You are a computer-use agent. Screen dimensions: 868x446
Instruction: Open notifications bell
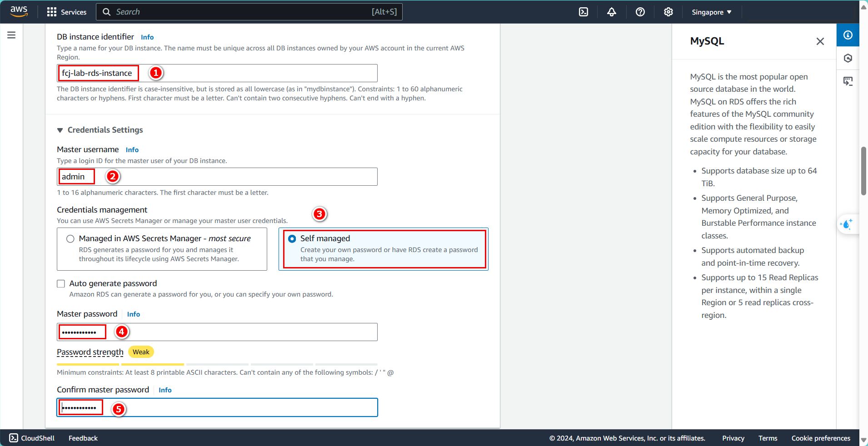[612, 12]
